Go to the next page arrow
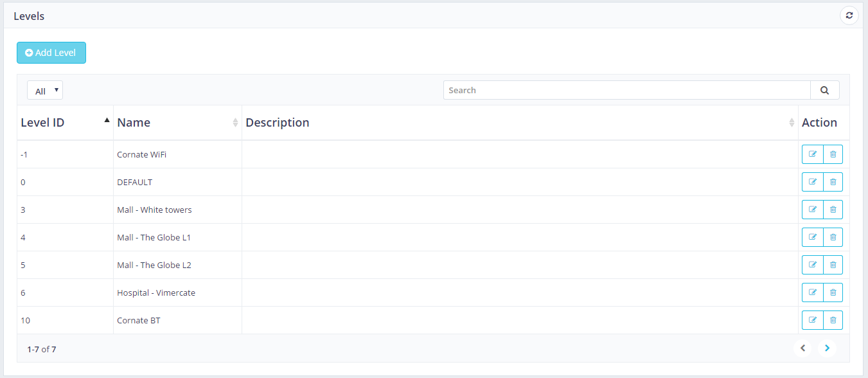Image resolution: width=868 pixels, height=378 pixels. [x=827, y=348]
